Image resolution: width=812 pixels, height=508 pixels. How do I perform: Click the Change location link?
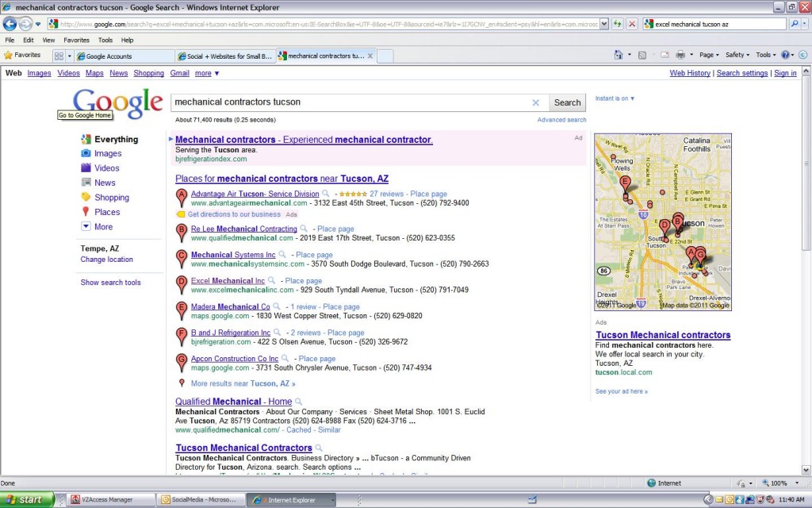pos(107,260)
